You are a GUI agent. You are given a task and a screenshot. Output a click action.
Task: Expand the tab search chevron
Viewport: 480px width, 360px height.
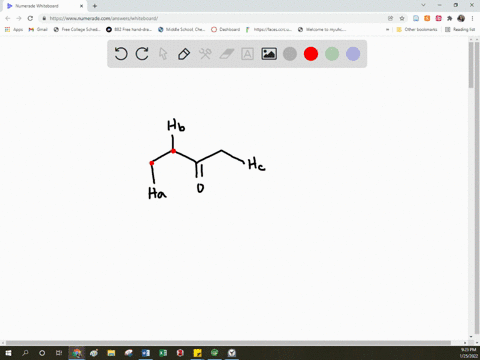click(423, 5)
